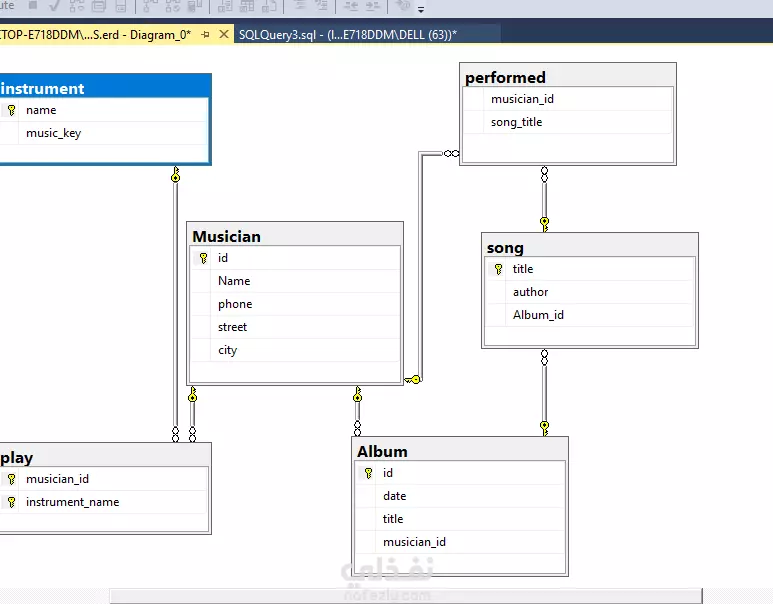Select musician_id column in performed table
Viewport: 773px width, 604px height.
click(x=568, y=99)
